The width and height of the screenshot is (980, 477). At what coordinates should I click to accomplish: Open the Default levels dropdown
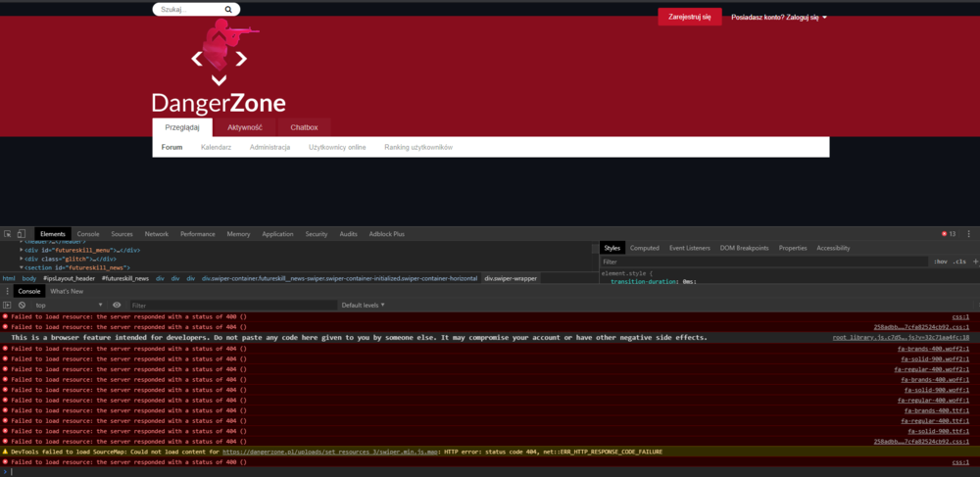pyautogui.click(x=365, y=306)
